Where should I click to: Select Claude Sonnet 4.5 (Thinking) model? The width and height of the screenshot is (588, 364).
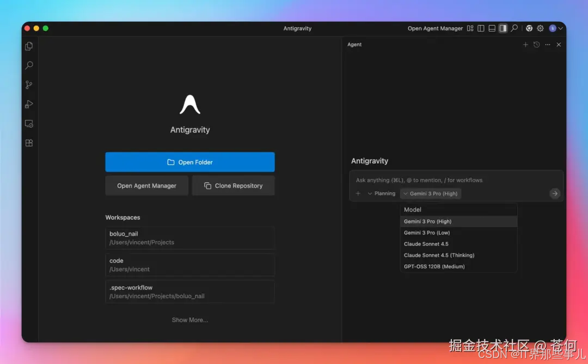(458, 255)
